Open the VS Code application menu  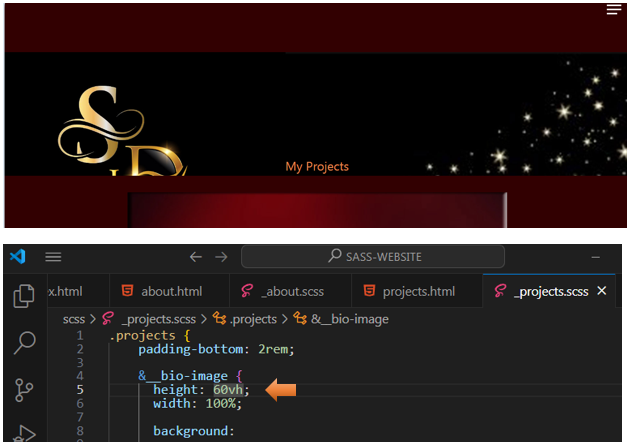pyautogui.click(x=53, y=257)
